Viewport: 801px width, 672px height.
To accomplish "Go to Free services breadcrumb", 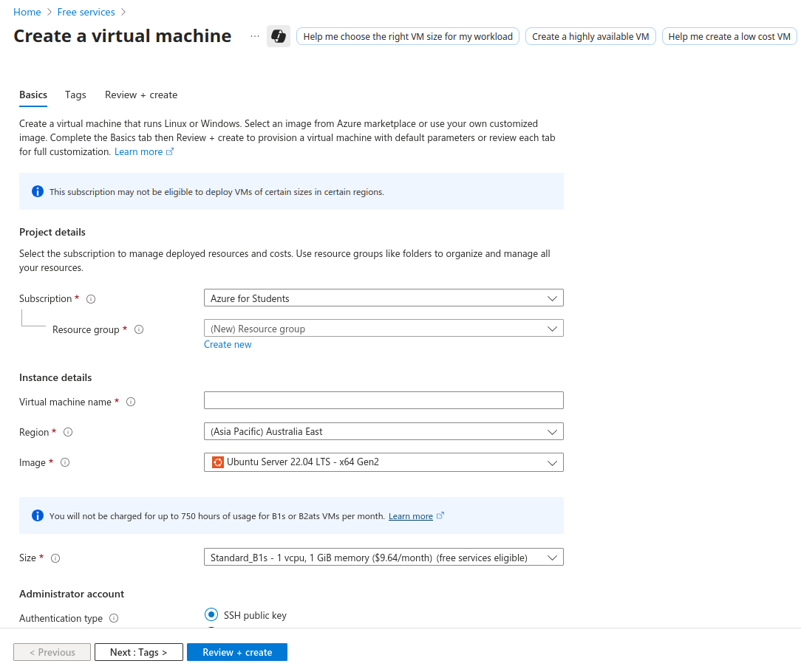I will (86, 12).
